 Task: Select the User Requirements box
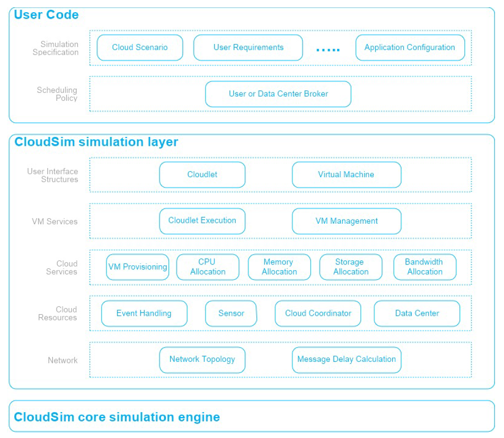(x=248, y=47)
